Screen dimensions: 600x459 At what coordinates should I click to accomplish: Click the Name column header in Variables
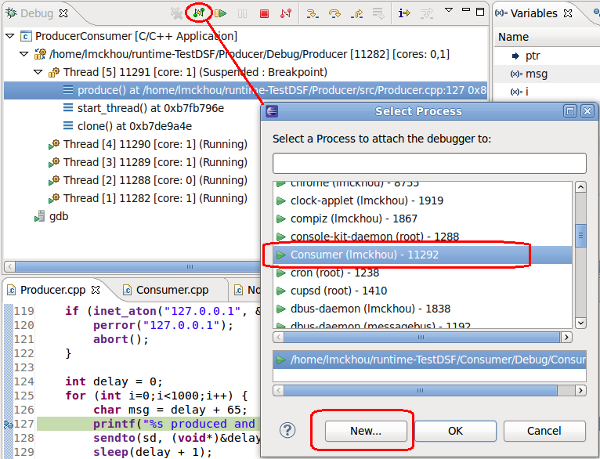(513, 37)
